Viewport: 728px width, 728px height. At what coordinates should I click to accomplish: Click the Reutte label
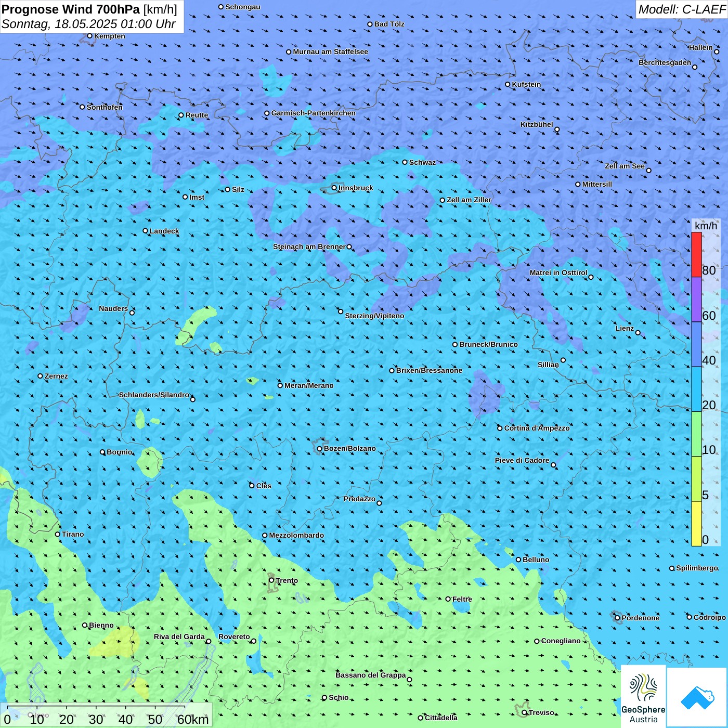pos(197,115)
